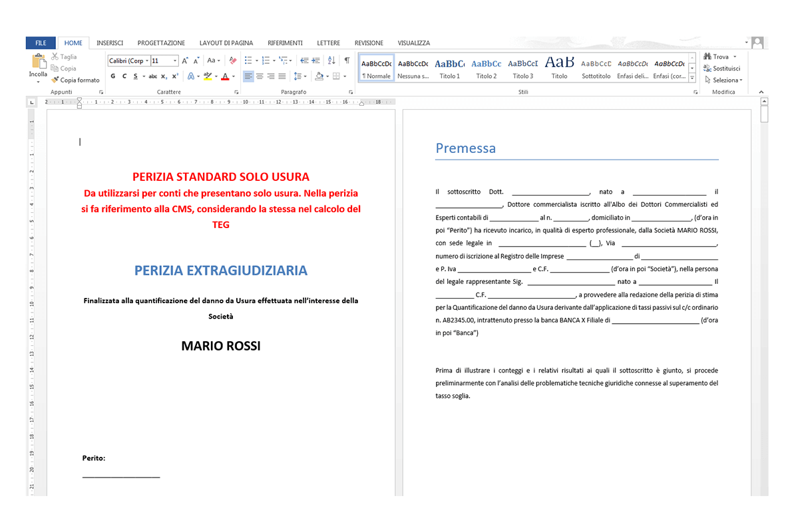Viewport: 794px width, 532px height.
Task: Collapse the ribbon with up chevron
Action: coord(761,92)
